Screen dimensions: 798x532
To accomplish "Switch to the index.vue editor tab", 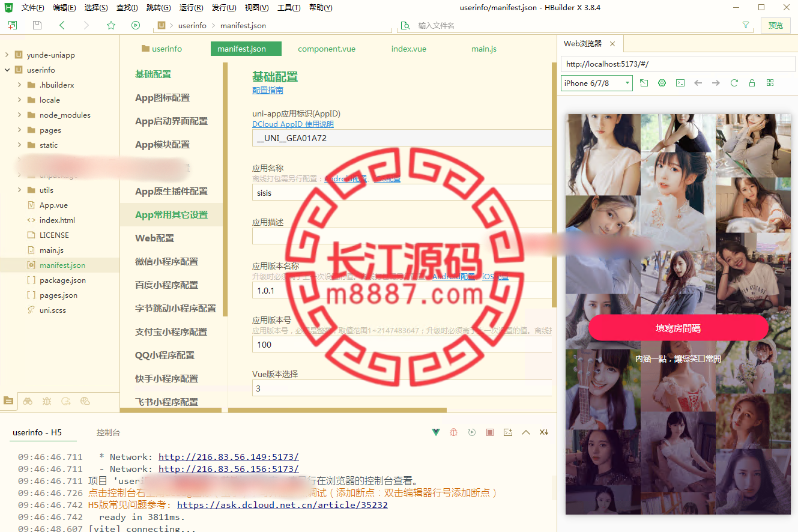I will (409, 49).
